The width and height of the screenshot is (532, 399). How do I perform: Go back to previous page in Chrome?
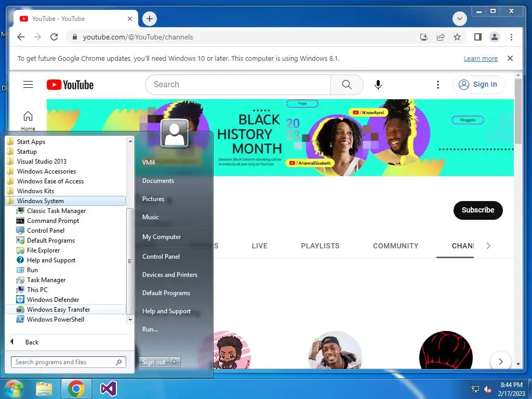pyautogui.click(x=21, y=37)
